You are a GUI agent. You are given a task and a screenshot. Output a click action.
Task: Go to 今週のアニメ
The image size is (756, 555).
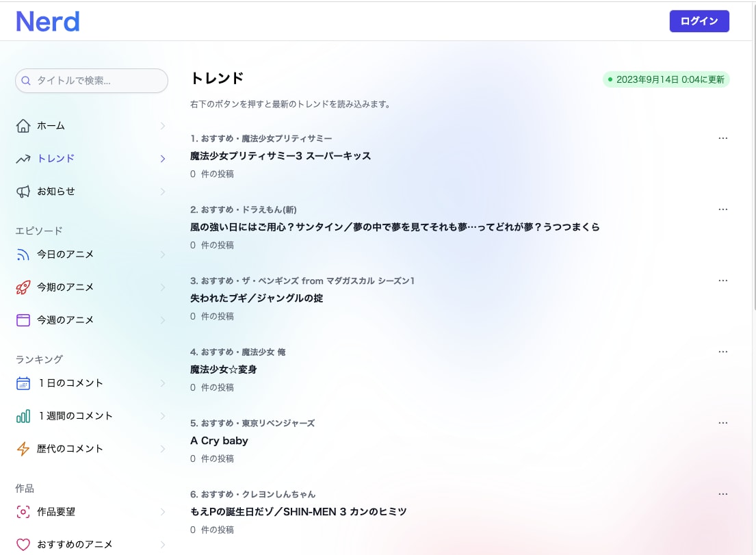click(92, 320)
